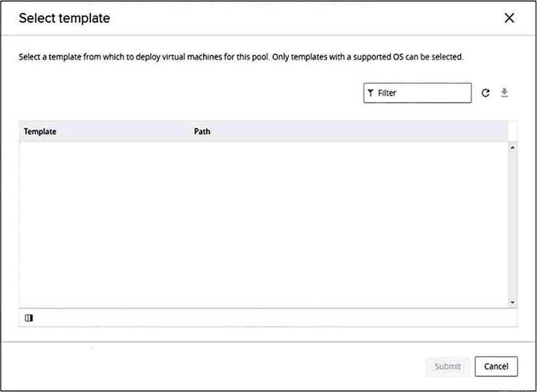Sort the list by the Path column
The width and height of the screenshot is (537, 392).
[202, 132]
